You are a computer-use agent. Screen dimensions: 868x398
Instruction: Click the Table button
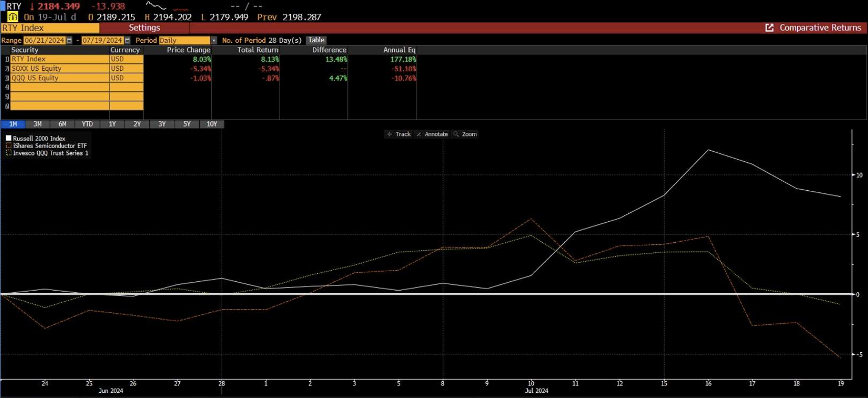pos(316,40)
